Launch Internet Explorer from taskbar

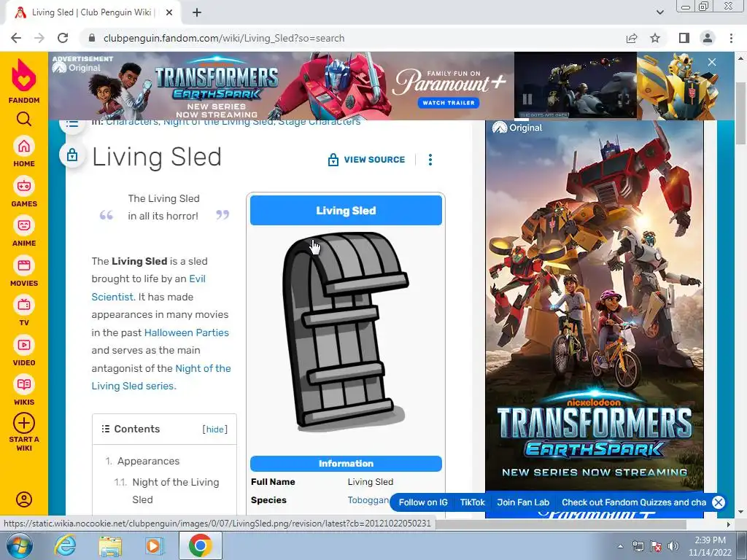coord(64,545)
